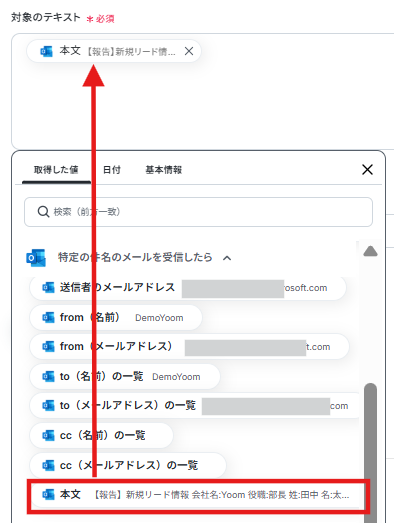Screen dimensions: 394x523
Task: Collapse 特定の件名のメールを受信したら section
Action: tap(227, 258)
